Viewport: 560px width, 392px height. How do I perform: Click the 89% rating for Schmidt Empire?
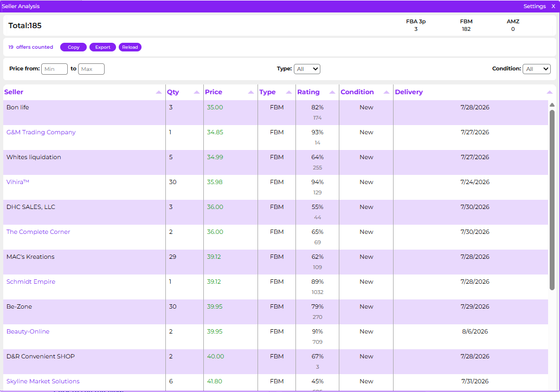point(317,282)
